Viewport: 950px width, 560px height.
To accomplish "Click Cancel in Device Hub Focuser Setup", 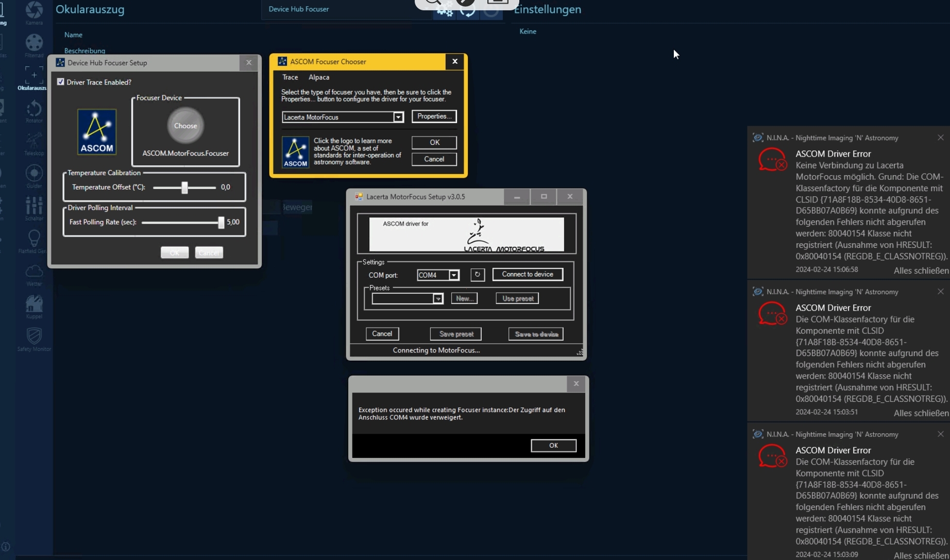I will pyautogui.click(x=209, y=252).
